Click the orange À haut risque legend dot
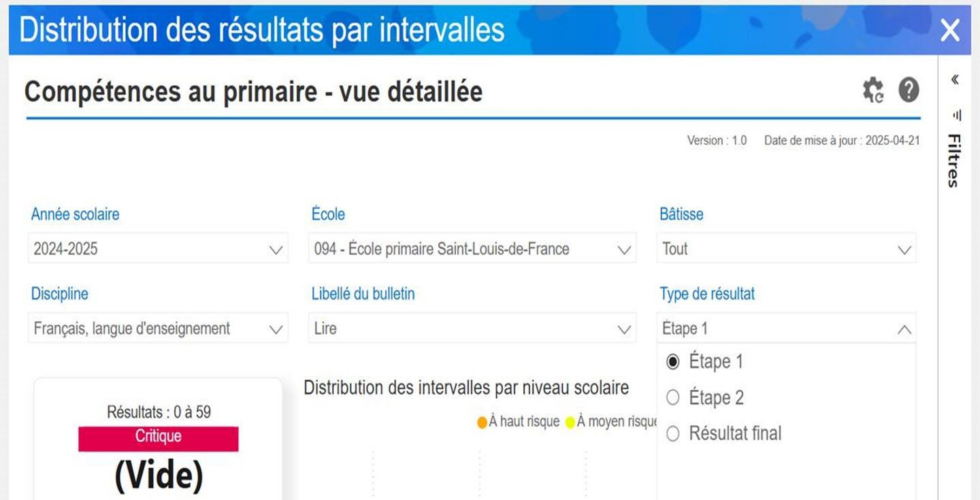The height and width of the screenshot is (500, 980). [482, 422]
